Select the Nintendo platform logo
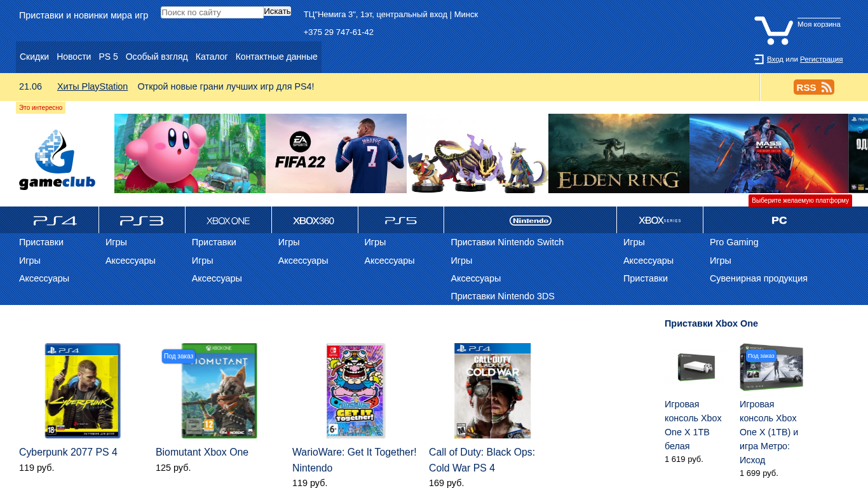 pyautogui.click(x=530, y=220)
